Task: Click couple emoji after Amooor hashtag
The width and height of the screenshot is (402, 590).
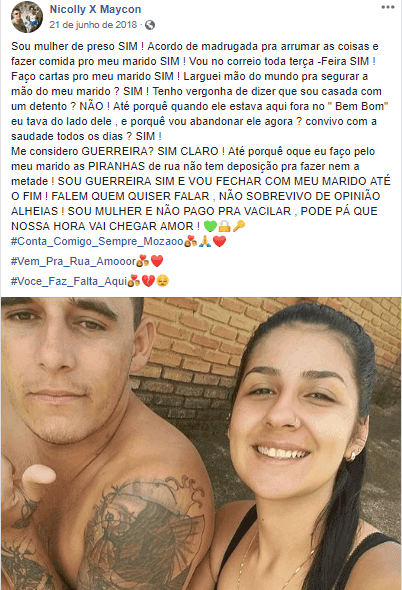Action: (143, 261)
